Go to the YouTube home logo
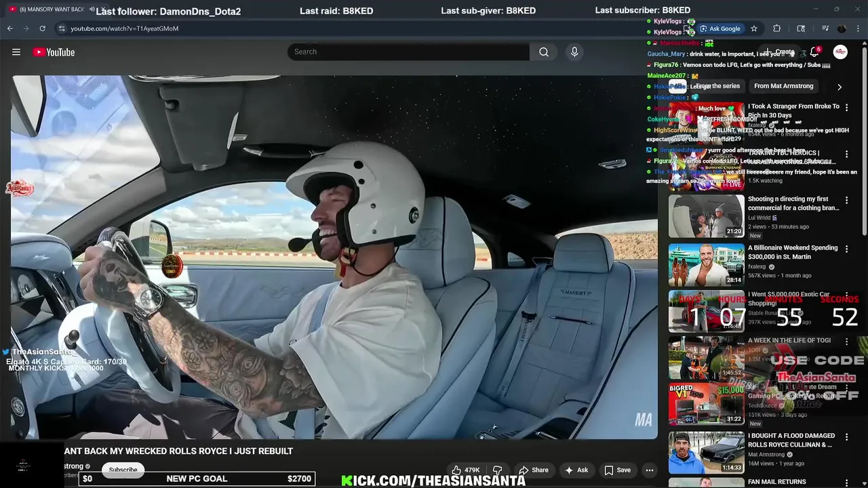This screenshot has height=488, width=868. [54, 52]
